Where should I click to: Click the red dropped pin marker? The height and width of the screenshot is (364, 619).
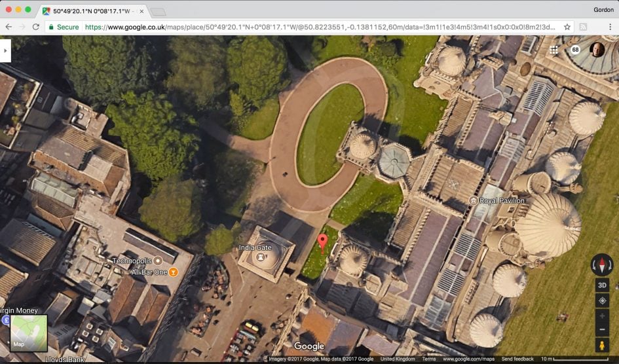click(x=322, y=242)
